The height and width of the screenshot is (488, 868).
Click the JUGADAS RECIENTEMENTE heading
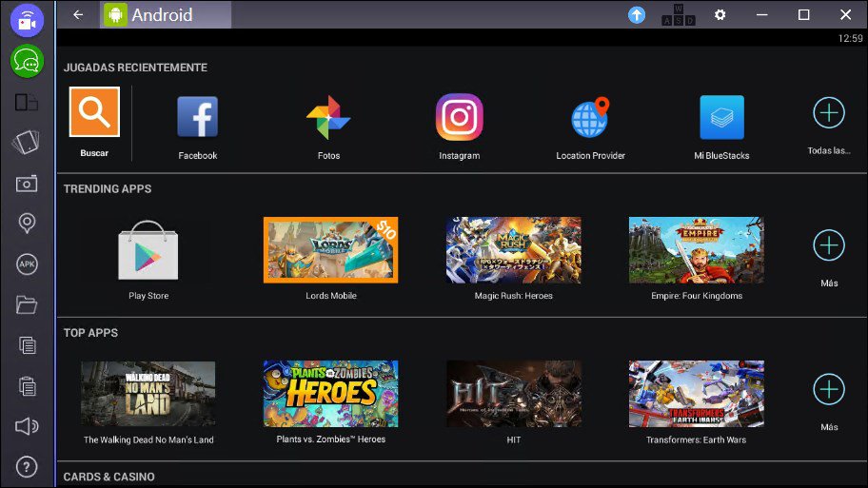point(135,68)
